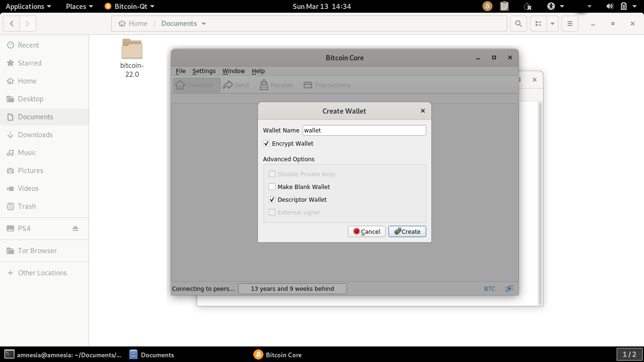Open the Places menu in top bar
This screenshot has width=644, height=362.
click(x=79, y=6)
